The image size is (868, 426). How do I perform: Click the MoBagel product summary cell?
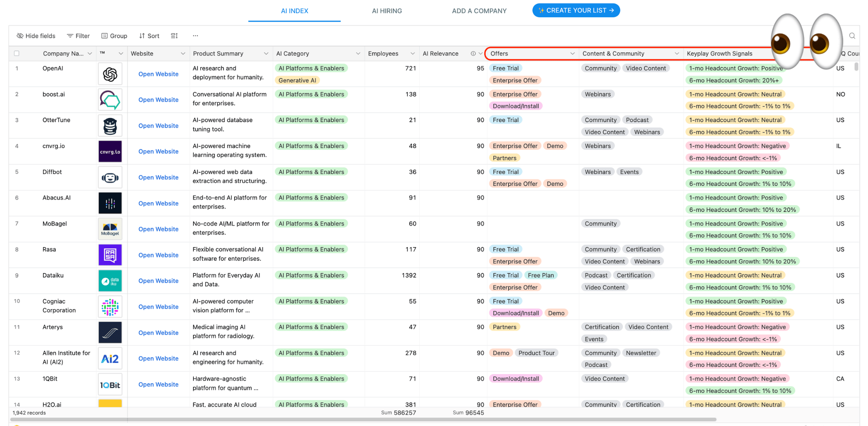pyautogui.click(x=231, y=229)
